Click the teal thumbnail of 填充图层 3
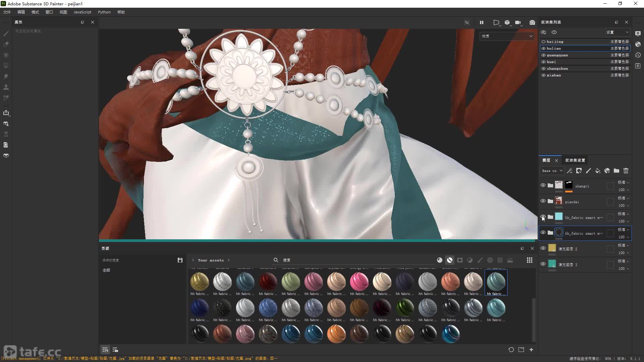The width and height of the screenshot is (644, 362). [x=552, y=264]
